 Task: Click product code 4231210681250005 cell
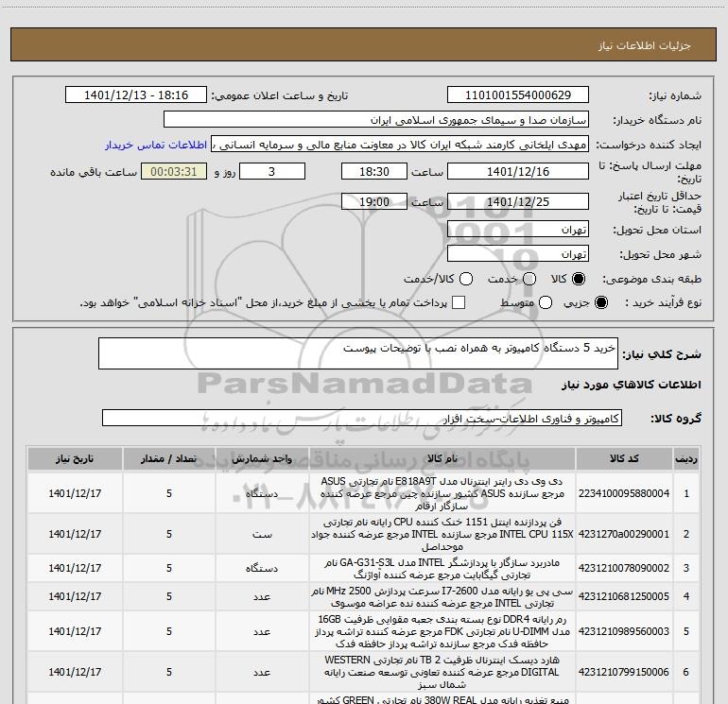pos(624,597)
